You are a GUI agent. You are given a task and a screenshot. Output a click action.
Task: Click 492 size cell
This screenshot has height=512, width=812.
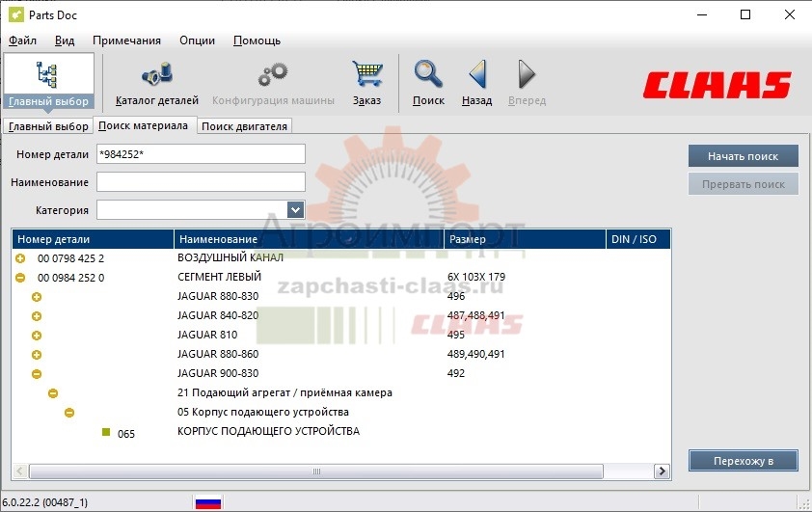[x=456, y=373]
